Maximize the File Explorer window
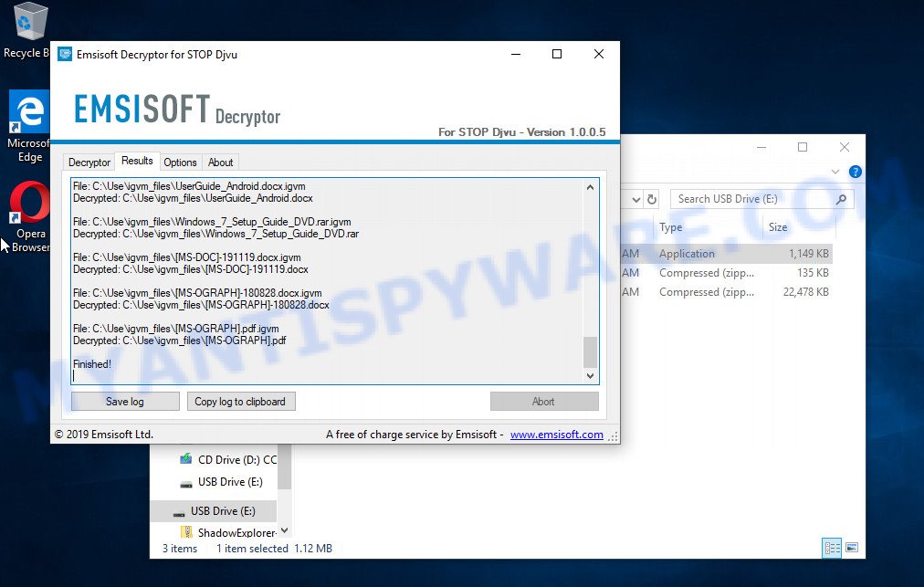The width and height of the screenshot is (924, 587). coord(803,147)
